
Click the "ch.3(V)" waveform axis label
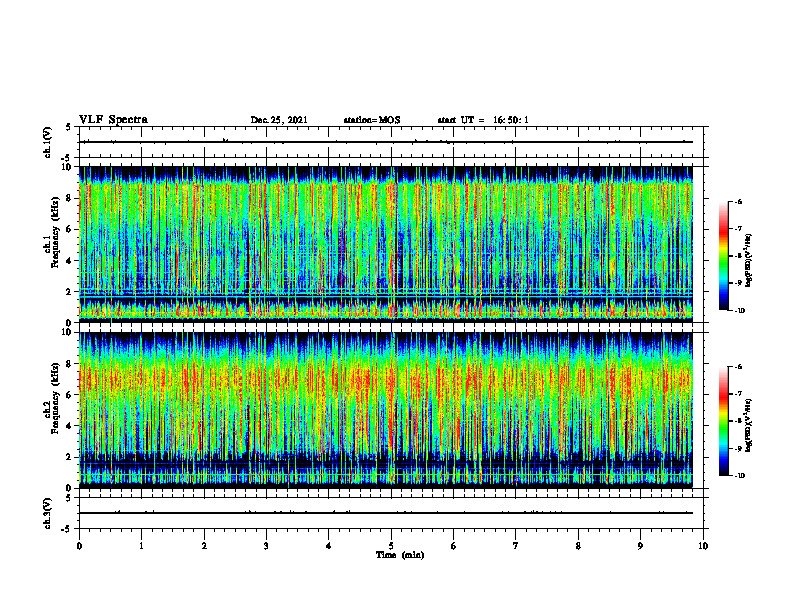tap(48, 513)
